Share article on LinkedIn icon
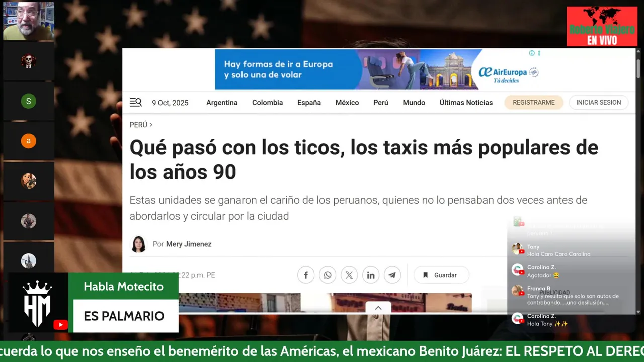Screen dimensions: 644x362 [371, 275]
